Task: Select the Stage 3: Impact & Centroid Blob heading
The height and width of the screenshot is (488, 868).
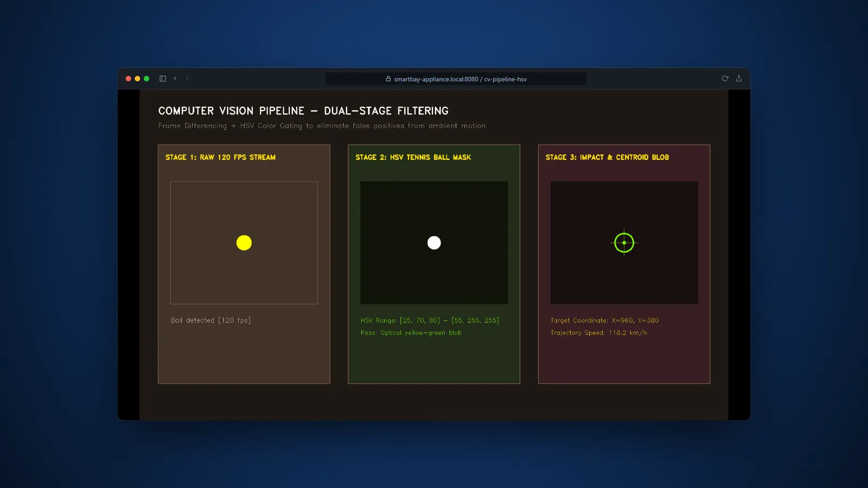Action: click(x=607, y=157)
